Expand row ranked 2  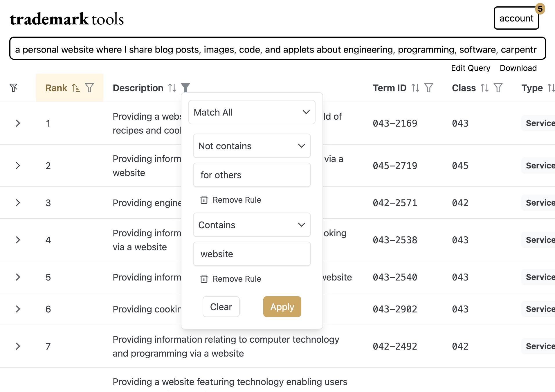18,166
